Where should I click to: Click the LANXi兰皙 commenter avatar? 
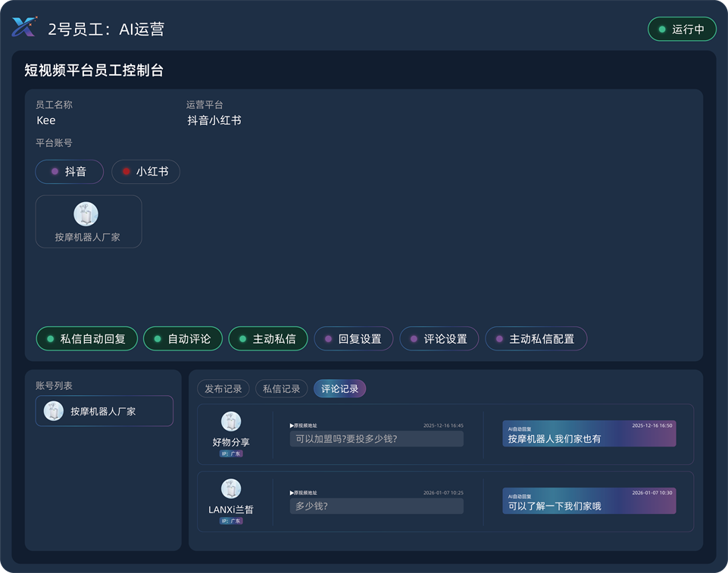(x=231, y=489)
